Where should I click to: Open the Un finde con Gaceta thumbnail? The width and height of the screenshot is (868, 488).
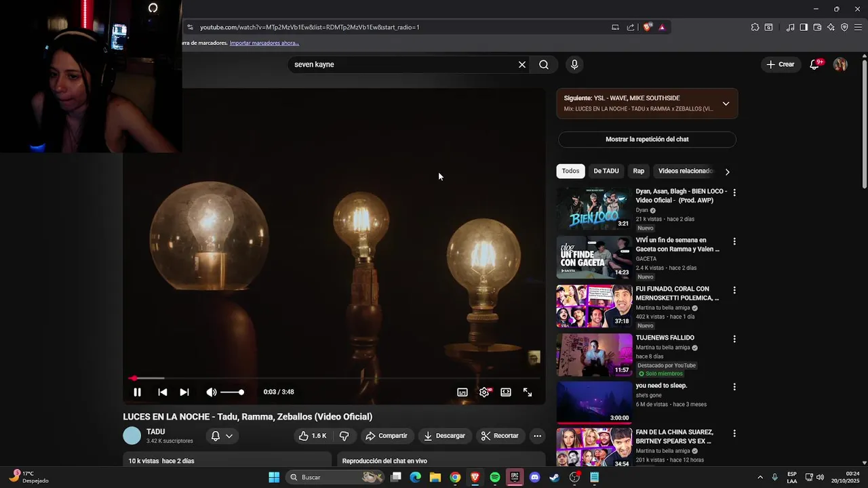[594, 258]
